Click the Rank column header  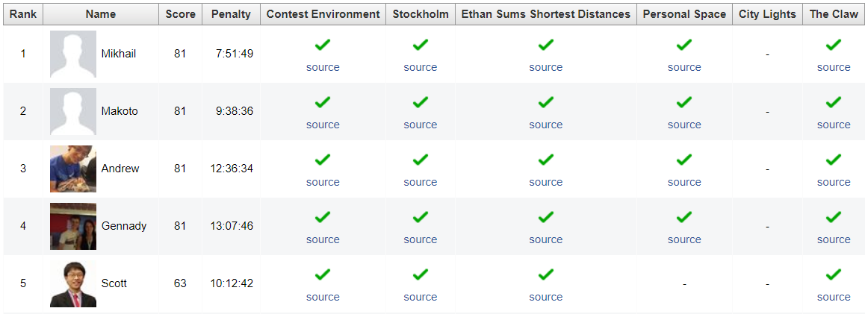[x=23, y=14]
